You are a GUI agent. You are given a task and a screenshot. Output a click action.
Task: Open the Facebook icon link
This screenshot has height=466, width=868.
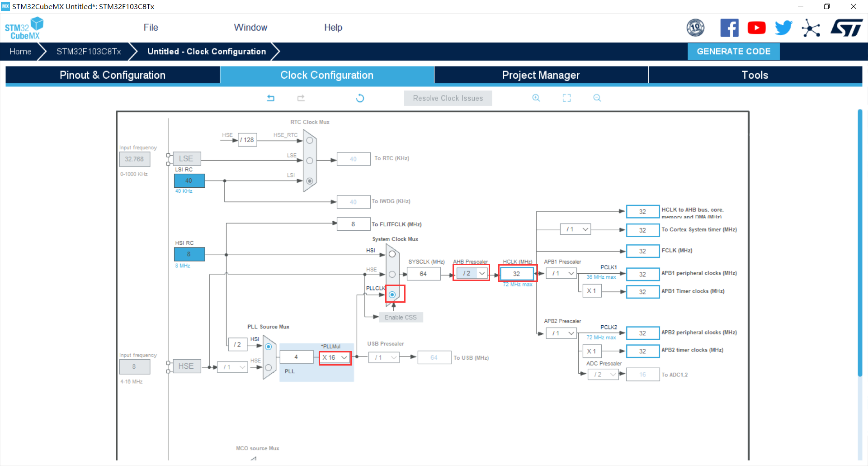pos(729,28)
